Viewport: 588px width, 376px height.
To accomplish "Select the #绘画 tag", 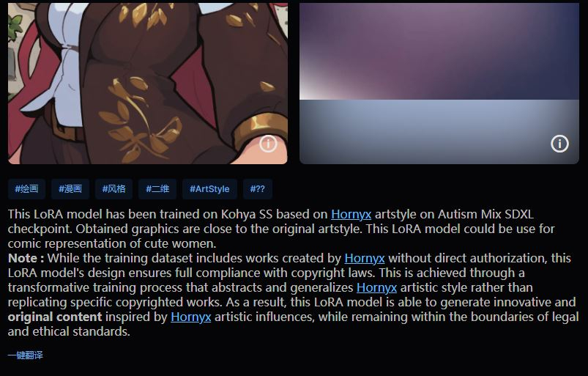I will click(26, 189).
